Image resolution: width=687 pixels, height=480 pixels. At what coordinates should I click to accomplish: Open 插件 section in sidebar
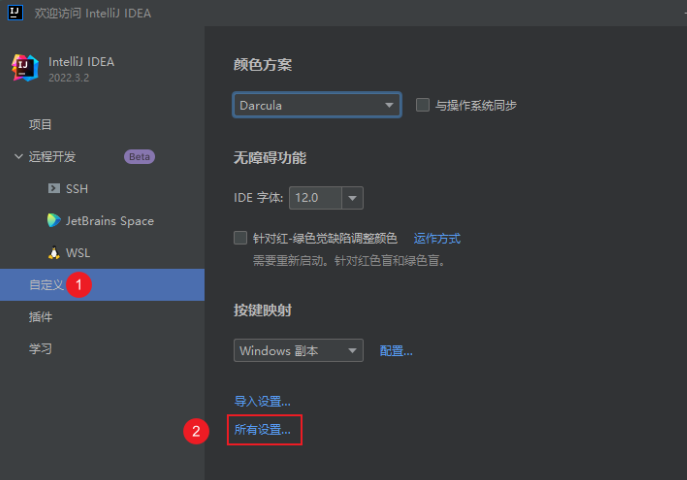(x=40, y=317)
